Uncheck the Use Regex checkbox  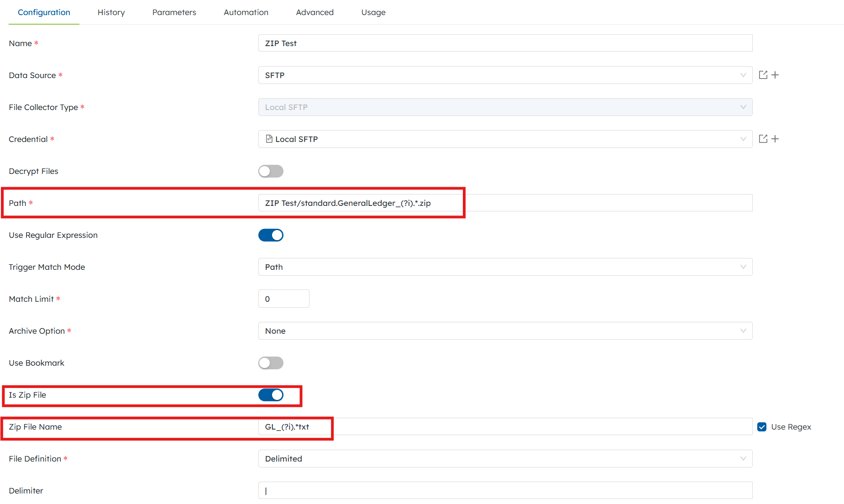click(x=762, y=427)
